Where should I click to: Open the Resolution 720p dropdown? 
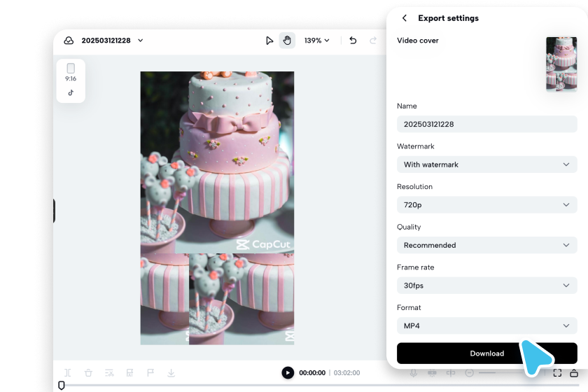click(486, 205)
